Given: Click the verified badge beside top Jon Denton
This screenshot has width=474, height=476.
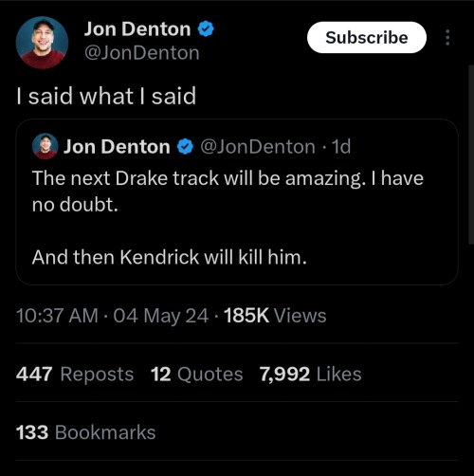Looking at the screenshot, I should 206,29.
